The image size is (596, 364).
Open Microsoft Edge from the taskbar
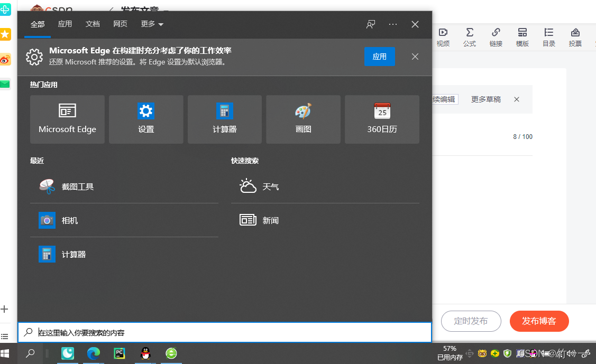(x=93, y=354)
